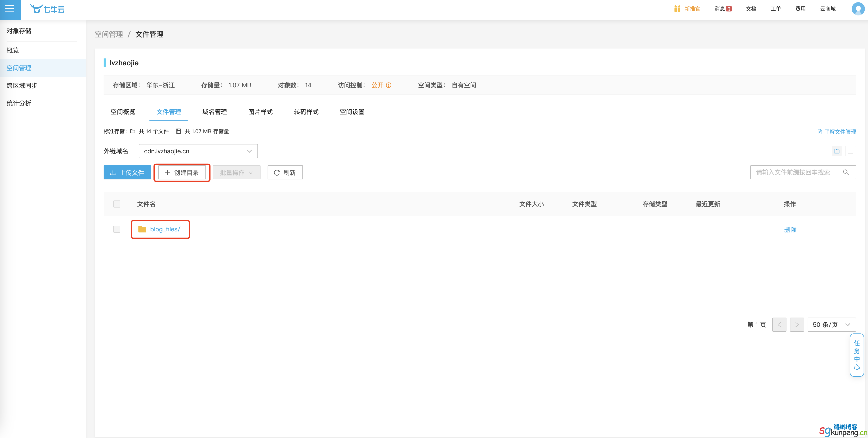
Task: Open 了解文件管理 help link
Action: click(x=837, y=132)
